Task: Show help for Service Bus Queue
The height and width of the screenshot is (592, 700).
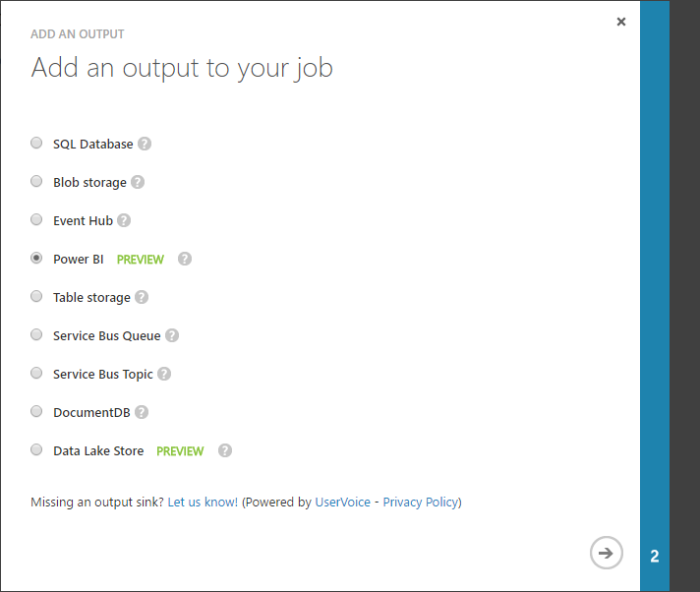Action: 172,335
